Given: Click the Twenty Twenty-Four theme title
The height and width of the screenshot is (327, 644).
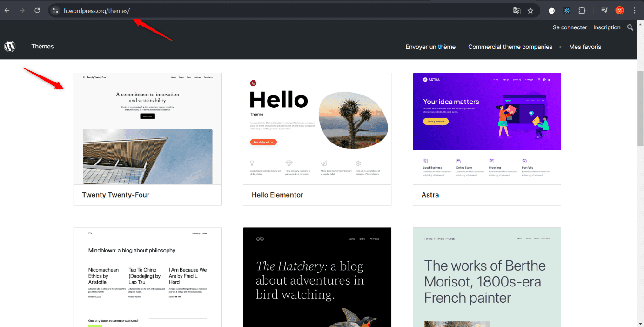Looking at the screenshot, I should click(x=116, y=195).
